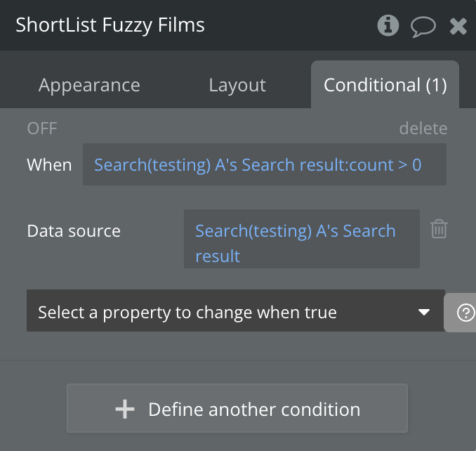Select the Conditional (1) tab
Image resolution: width=476 pixels, height=451 pixels.
pyautogui.click(x=385, y=86)
